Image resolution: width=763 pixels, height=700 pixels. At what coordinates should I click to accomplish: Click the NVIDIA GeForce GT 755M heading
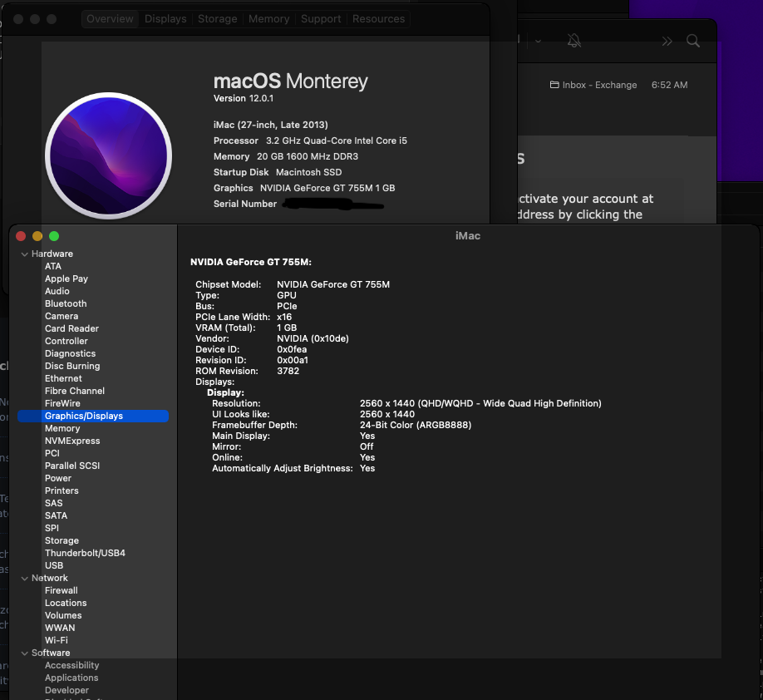pos(251,263)
